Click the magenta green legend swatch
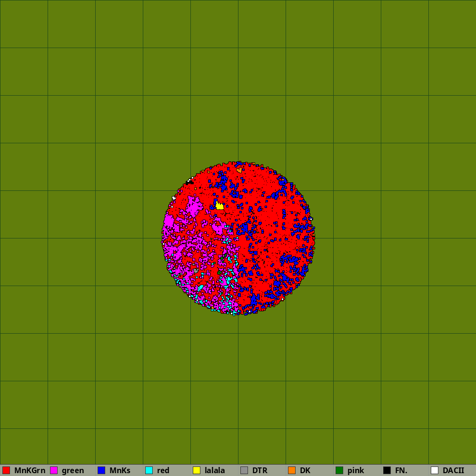This screenshot has width=476, height=476. [x=54, y=470]
